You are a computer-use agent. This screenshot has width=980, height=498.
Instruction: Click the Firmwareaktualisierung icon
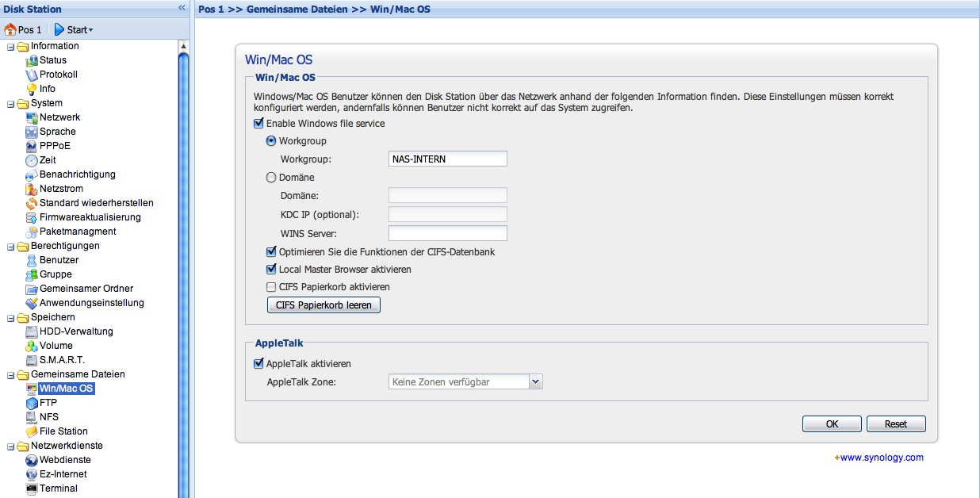[32, 217]
